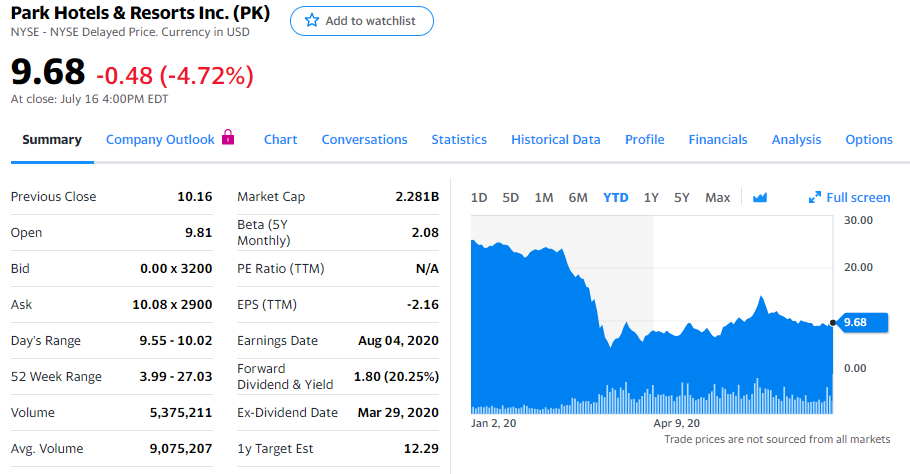This screenshot has height=474, width=910.
Task: Click the lock icon beside Company Outlook
Action: click(228, 138)
